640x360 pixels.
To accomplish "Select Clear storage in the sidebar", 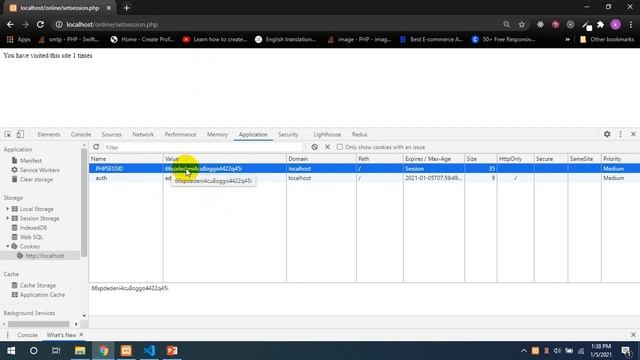I will point(36,180).
